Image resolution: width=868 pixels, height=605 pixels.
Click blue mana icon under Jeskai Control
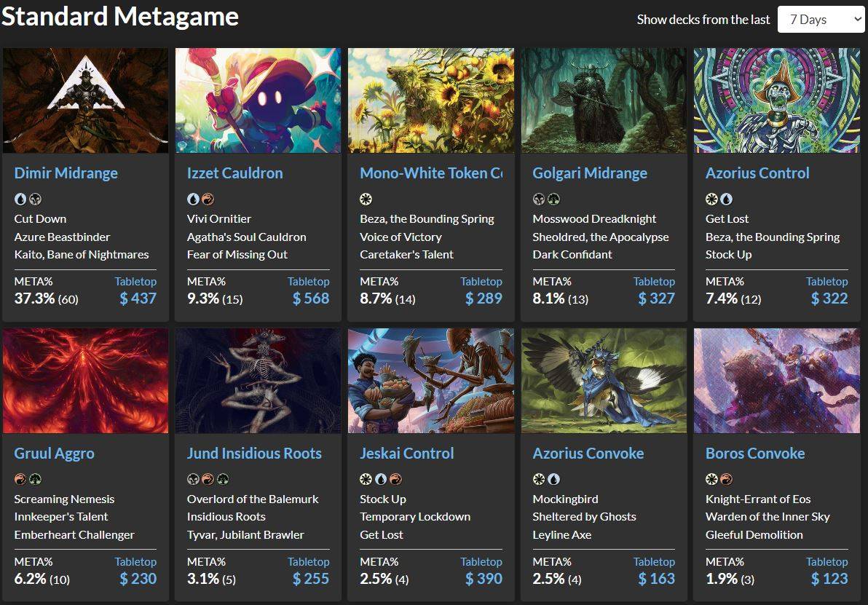coord(380,479)
